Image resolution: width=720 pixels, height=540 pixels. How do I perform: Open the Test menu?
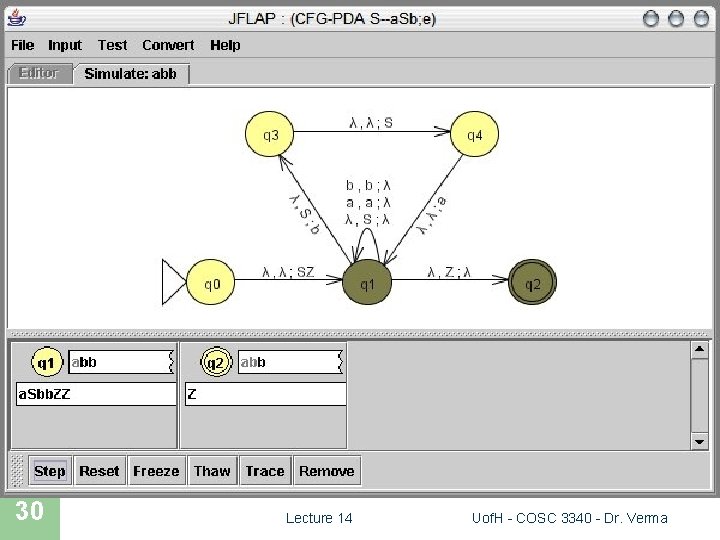coord(112,45)
